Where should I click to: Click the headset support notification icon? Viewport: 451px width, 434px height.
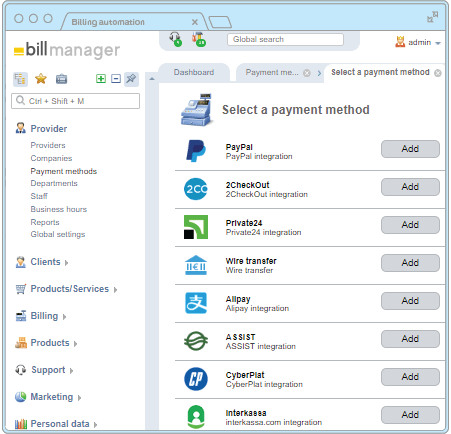coord(176,39)
